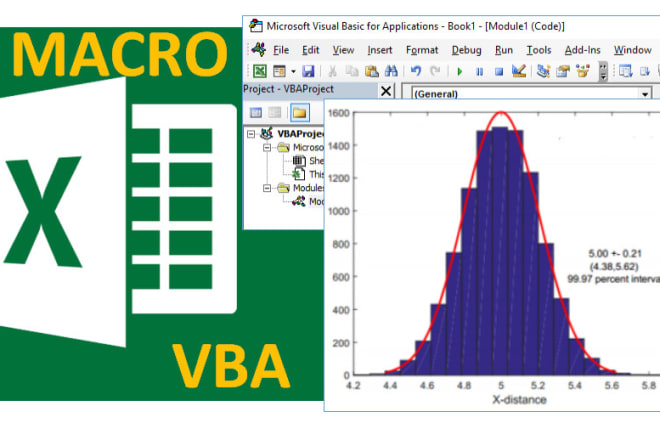This screenshot has width=660, height=440.
Task: Click the Cut scissors icon
Action: [333, 71]
